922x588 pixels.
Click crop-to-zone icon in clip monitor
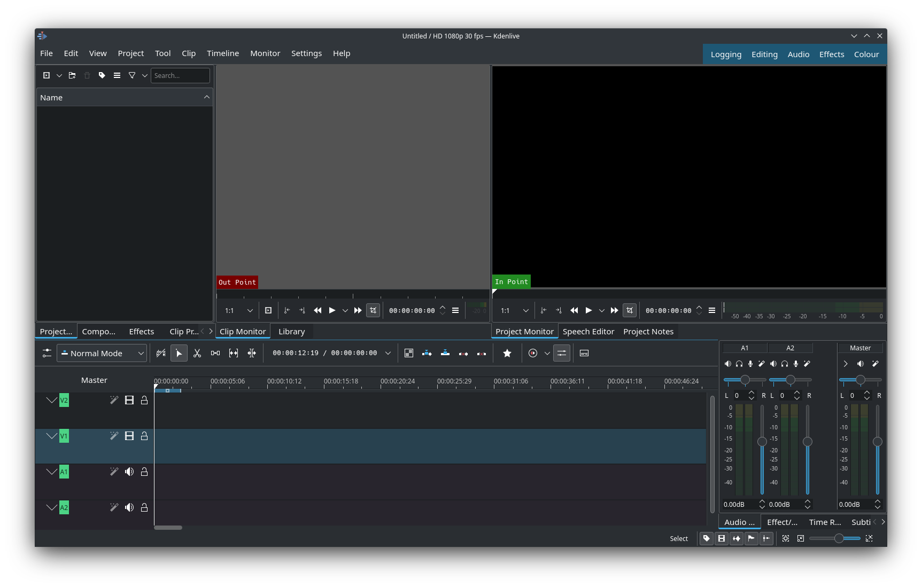coord(373,310)
